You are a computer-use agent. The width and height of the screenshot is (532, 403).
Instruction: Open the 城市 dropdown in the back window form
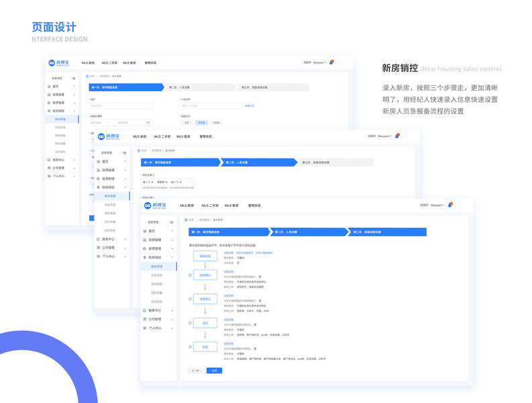pyautogui.click(x=121, y=105)
